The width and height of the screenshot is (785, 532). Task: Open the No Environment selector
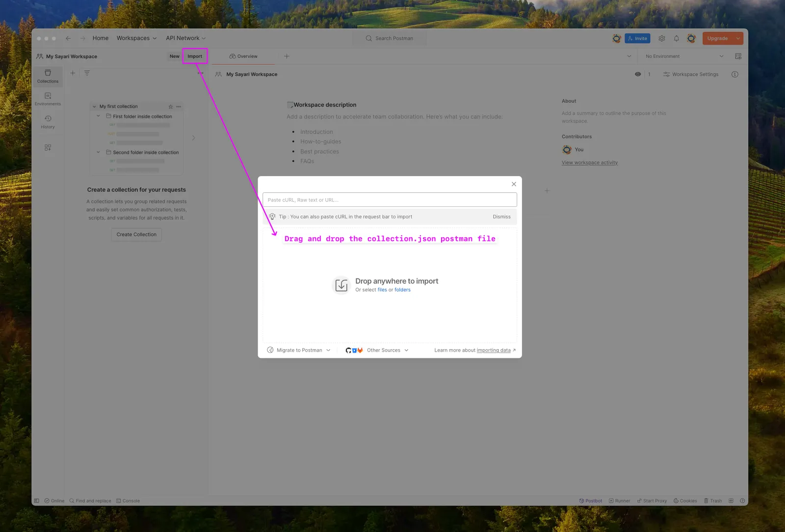pyautogui.click(x=684, y=56)
